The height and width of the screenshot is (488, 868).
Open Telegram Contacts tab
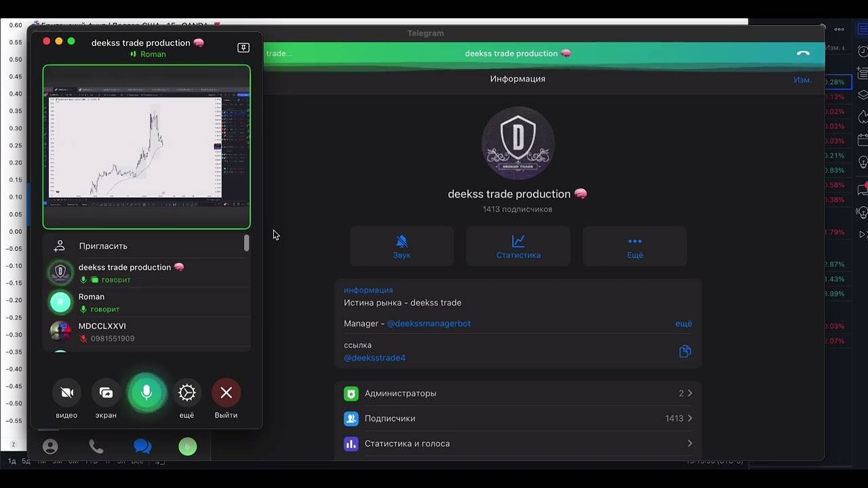(x=50, y=447)
